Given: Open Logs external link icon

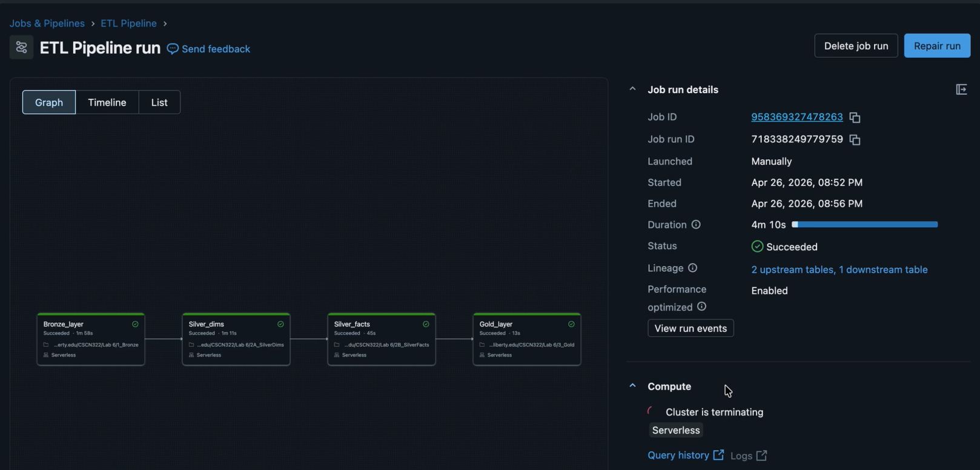Looking at the screenshot, I should (x=761, y=455).
